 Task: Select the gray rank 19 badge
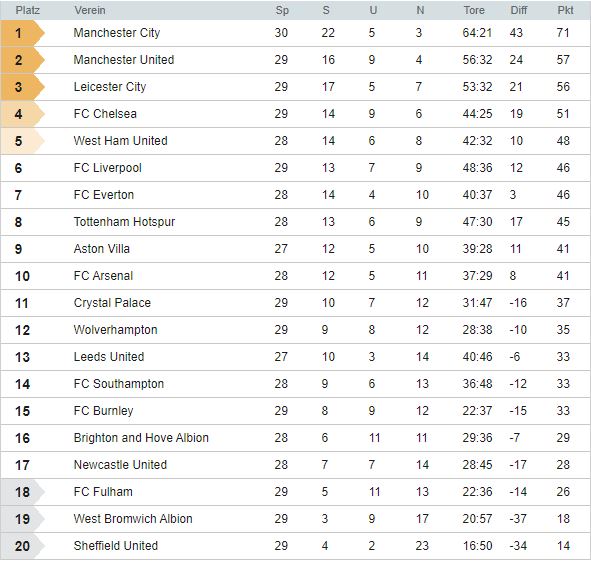[x=23, y=519]
